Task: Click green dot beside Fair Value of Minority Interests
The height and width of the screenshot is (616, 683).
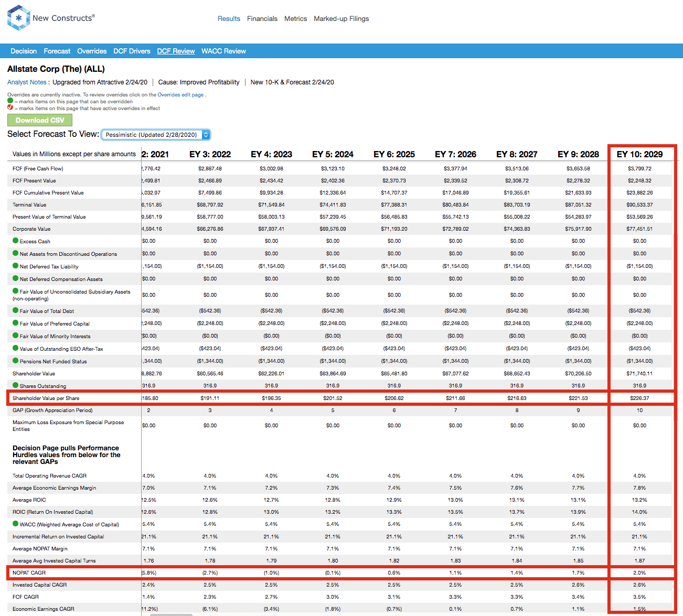Action: (16, 336)
